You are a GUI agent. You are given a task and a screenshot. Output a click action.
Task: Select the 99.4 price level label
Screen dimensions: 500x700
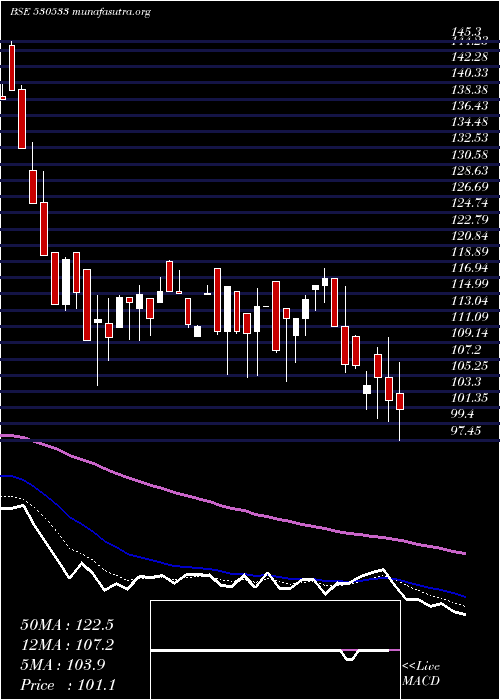point(463,414)
